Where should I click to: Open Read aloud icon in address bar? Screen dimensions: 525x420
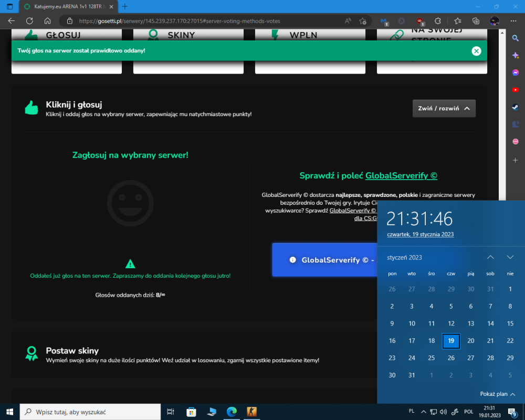point(348,21)
